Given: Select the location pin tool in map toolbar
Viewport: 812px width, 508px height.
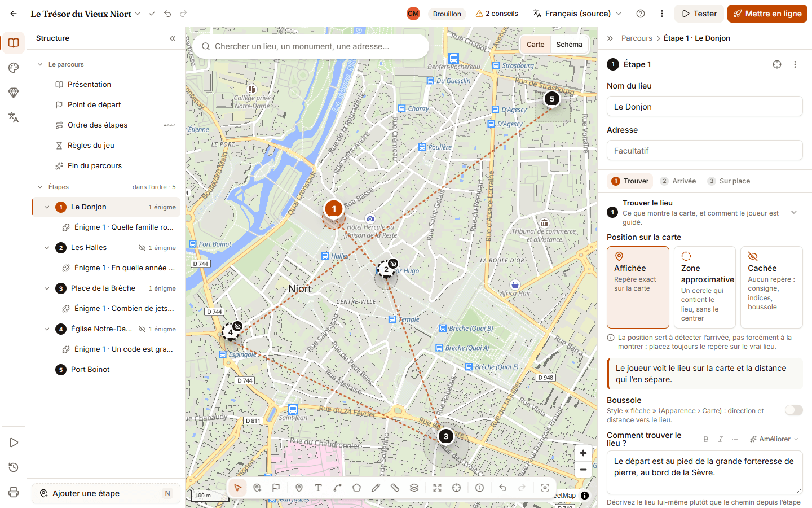Looking at the screenshot, I should pos(299,488).
